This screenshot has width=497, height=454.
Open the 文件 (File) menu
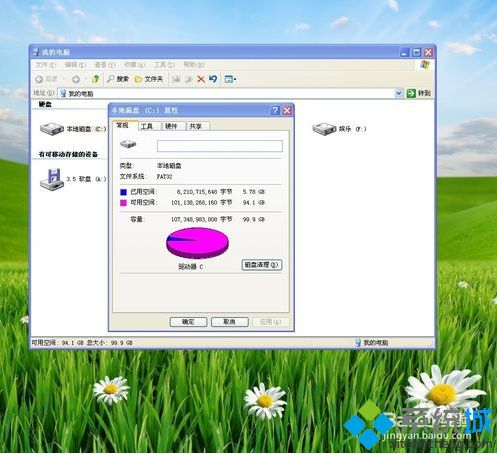46,64
